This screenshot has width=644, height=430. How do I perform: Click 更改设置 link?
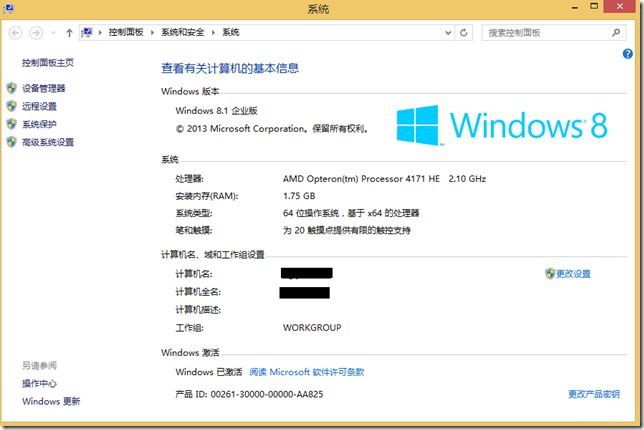(x=573, y=274)
